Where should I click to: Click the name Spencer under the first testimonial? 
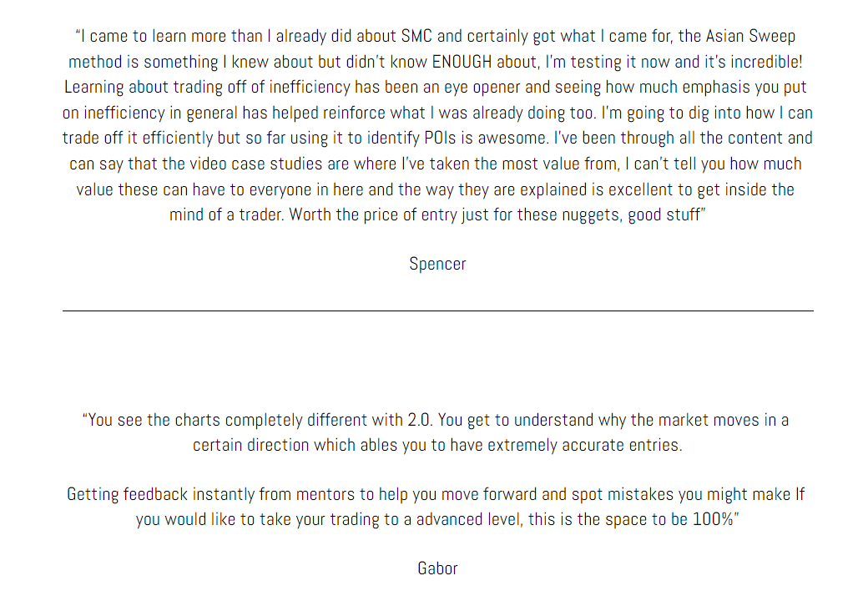437,264
